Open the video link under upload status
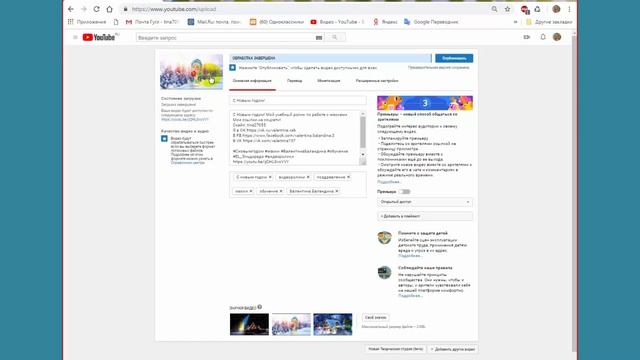Image resolution: width=640 pixels, height=360 pixels. tap(184, 120)
